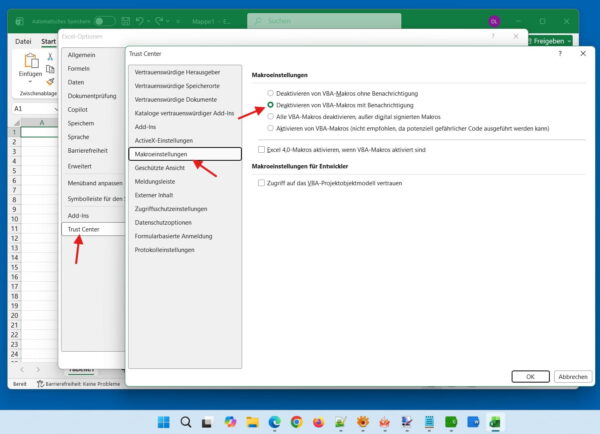This screenshot has width=600, height=434.
Task: Click the Undo arrow in Excel title bar
Action: point(140,21)
